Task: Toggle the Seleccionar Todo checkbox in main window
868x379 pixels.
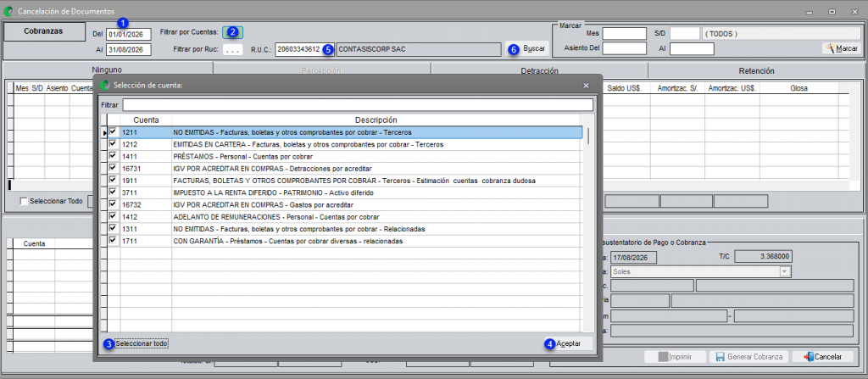Action: tap(23, 201)
